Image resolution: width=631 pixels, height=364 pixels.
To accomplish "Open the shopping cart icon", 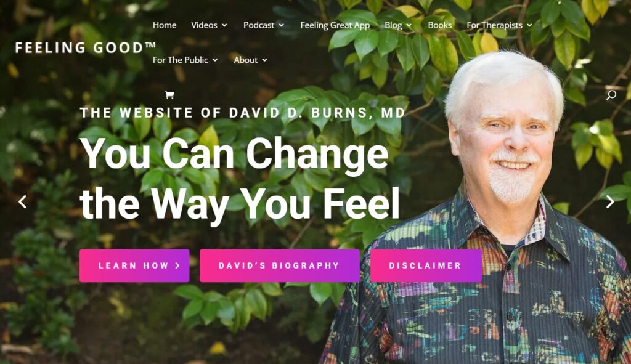I will point(169,95).
